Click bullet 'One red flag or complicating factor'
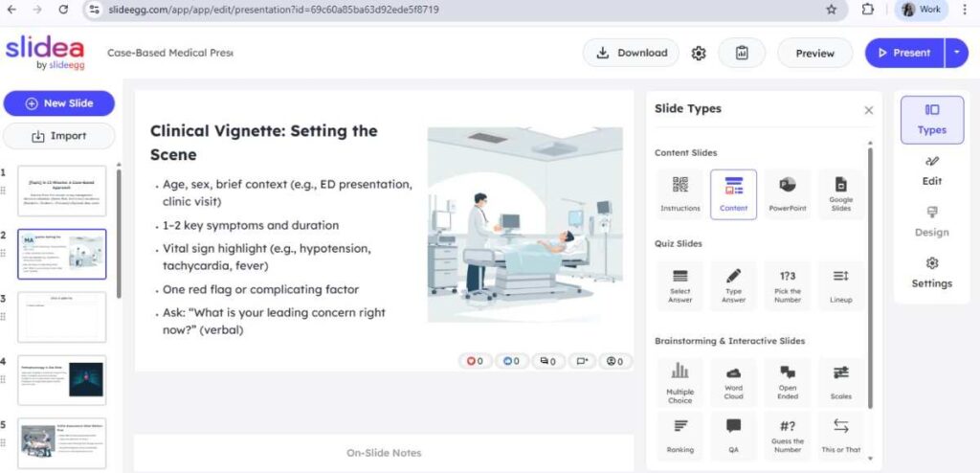980x473 pixels. click(260, 290)
